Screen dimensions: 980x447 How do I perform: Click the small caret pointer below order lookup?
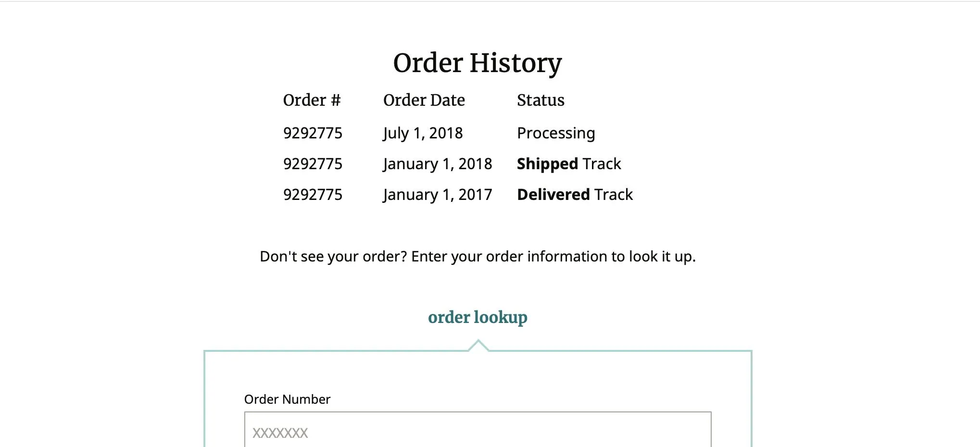[x=478, y=345]
